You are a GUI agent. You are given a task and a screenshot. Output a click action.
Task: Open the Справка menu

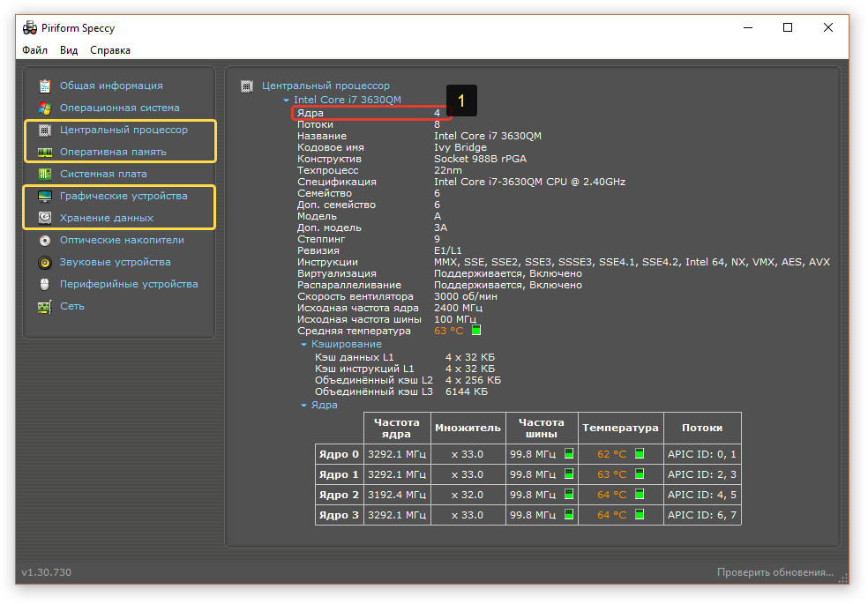(x=110, y=50)
